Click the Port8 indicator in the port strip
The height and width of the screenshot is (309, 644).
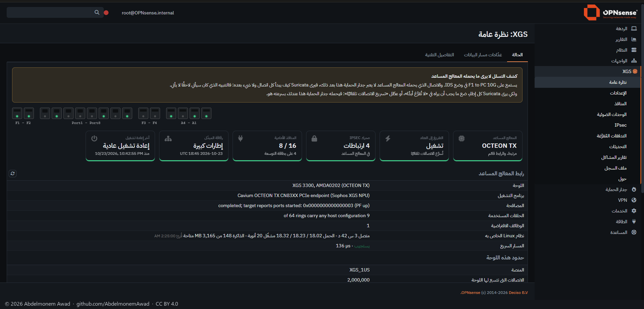point(127,113)
